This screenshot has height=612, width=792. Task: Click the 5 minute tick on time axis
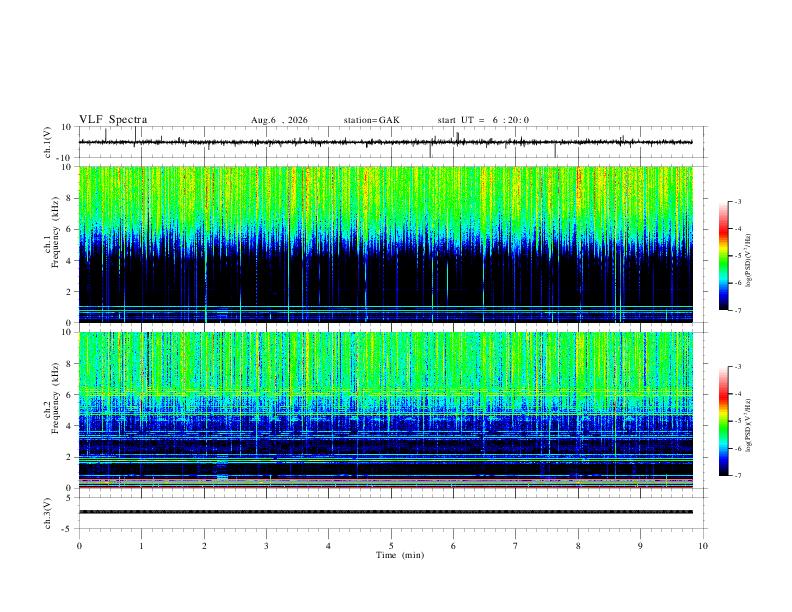tap(391, 546)
